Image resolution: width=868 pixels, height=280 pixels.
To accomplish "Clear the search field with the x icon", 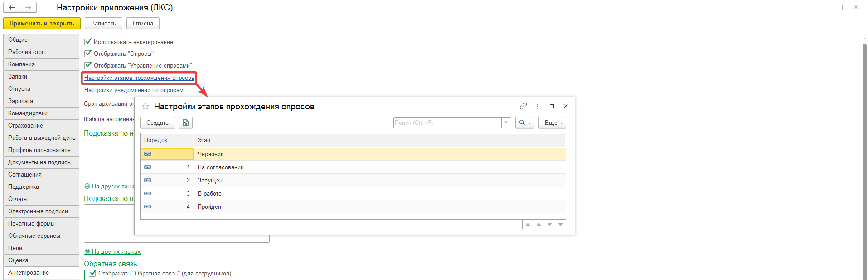I will click(506, 123).
